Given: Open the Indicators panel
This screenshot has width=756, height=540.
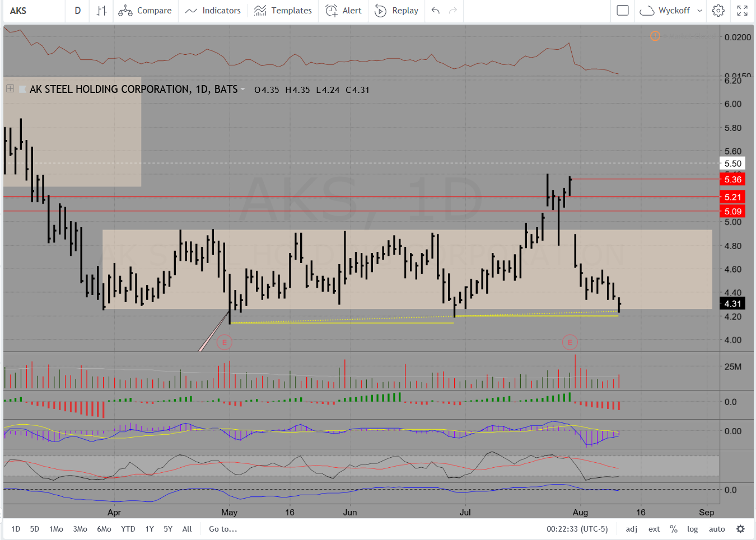Looking at the screenshot, I should (213, 11).
